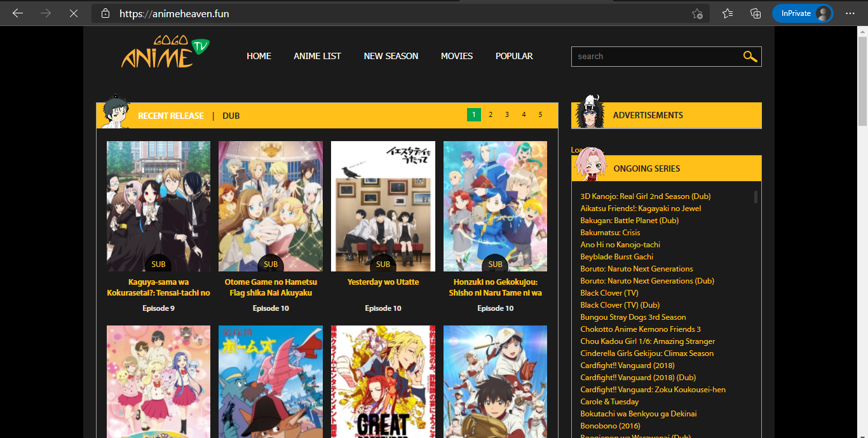Screen dimensions: 868x438
Task: Open 3D Kanojo: Real Girl 2nd Season (Dub)
Action: 646,196
